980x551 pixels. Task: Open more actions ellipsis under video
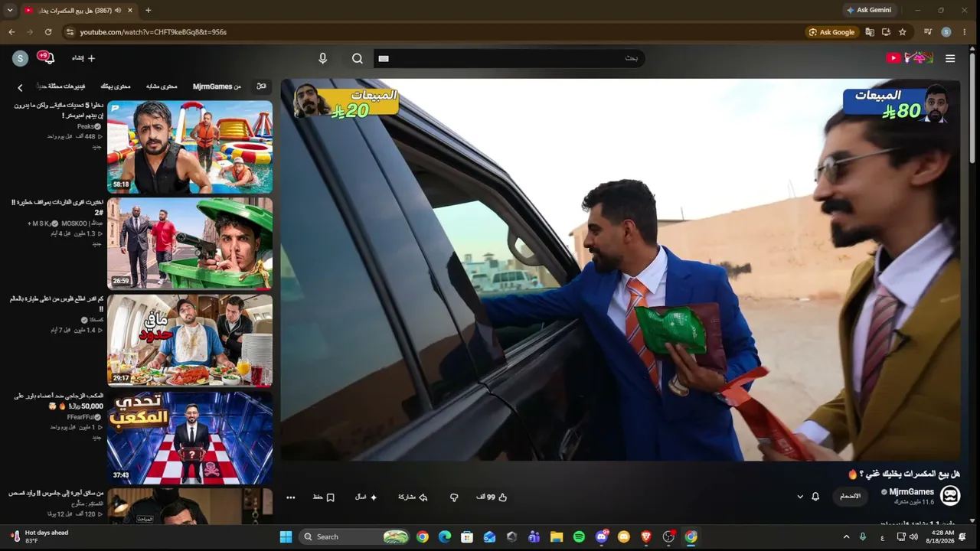tap(291, 497)
